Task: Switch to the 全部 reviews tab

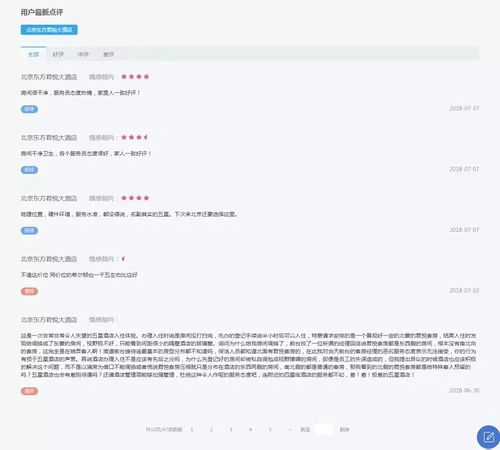Action: tap(33, 54)
